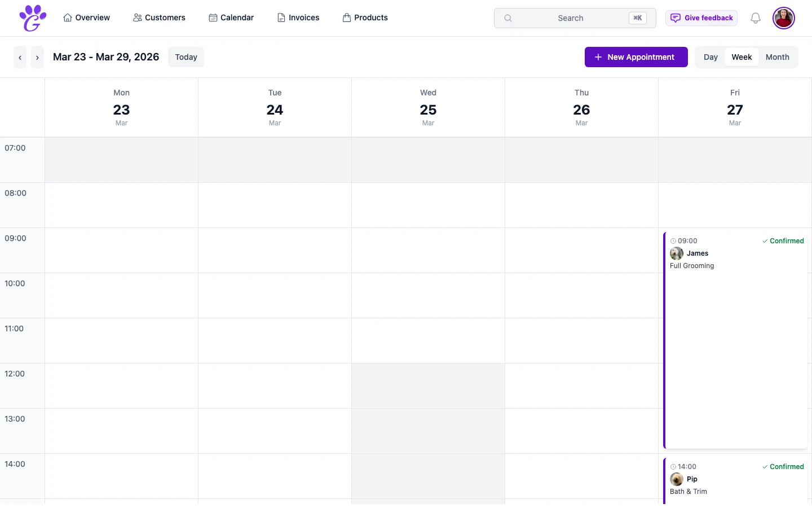Click the calendar icon beside Calendar
Image resolution: width=812 pixels, height=508 pixels.
point(213,17)
